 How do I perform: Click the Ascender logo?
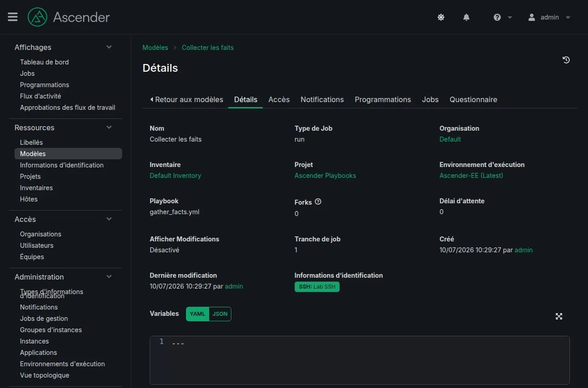point(69,17)
